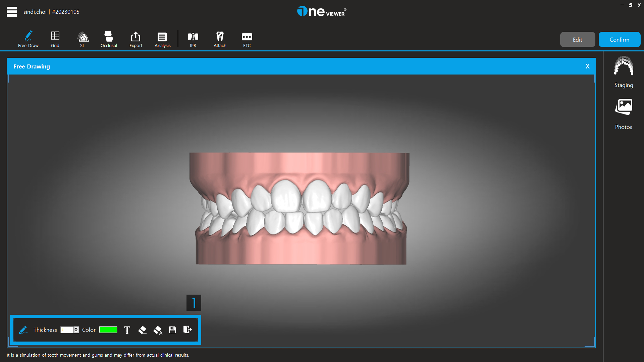Open the hamburger menu
Screen dimensions: 644x362
pos(12,11)
